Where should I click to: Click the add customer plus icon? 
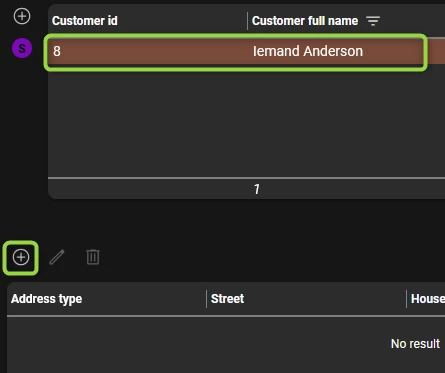coord(22,16)
